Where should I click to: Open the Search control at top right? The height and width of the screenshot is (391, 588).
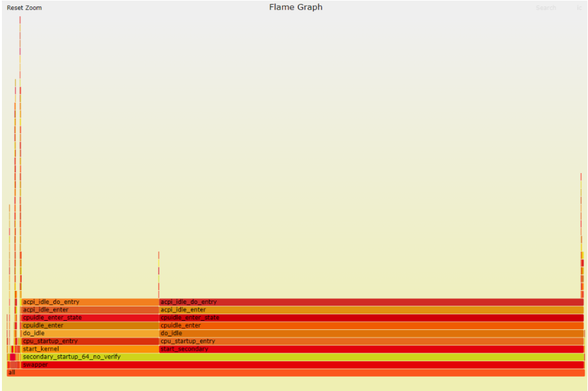point(546,8)
